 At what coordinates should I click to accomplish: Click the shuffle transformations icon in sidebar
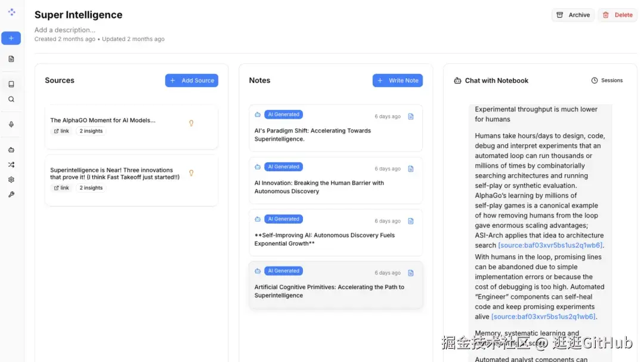click(11, 165)
